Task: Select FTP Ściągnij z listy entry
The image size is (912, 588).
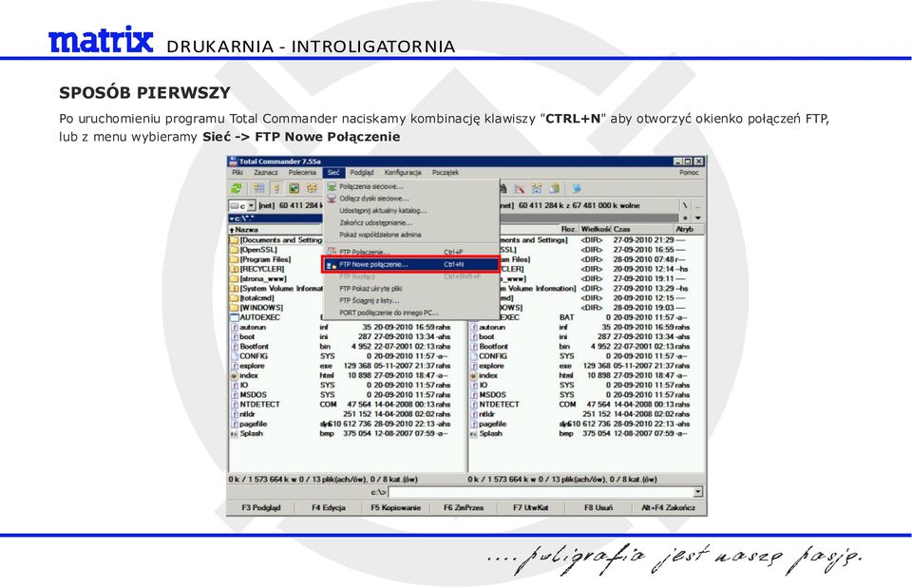Action: [x=410, y=301]
